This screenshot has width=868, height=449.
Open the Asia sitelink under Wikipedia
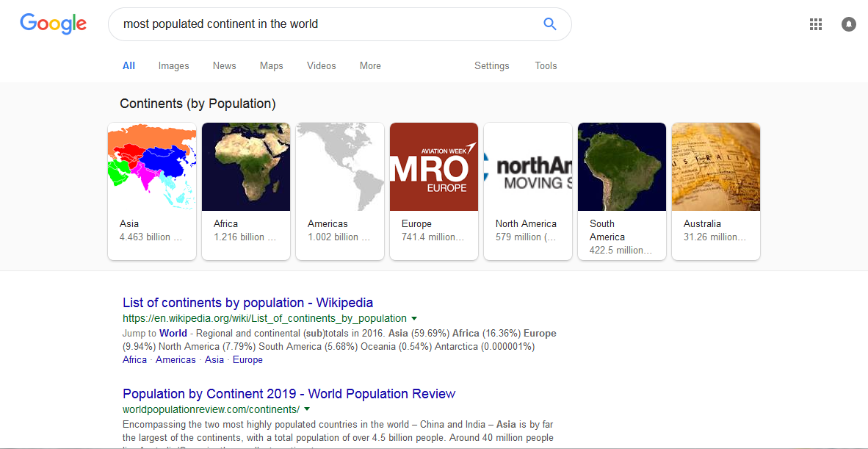click(x=214, y=360)
